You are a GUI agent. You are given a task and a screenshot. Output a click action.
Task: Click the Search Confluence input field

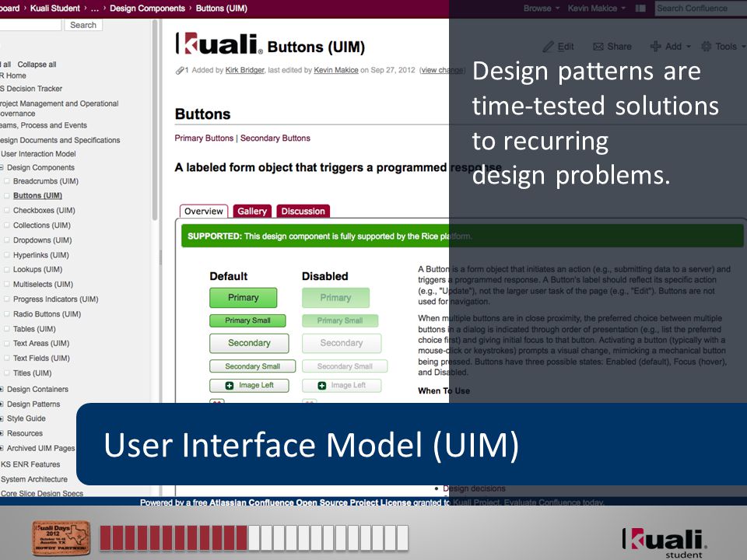[701, 8]
